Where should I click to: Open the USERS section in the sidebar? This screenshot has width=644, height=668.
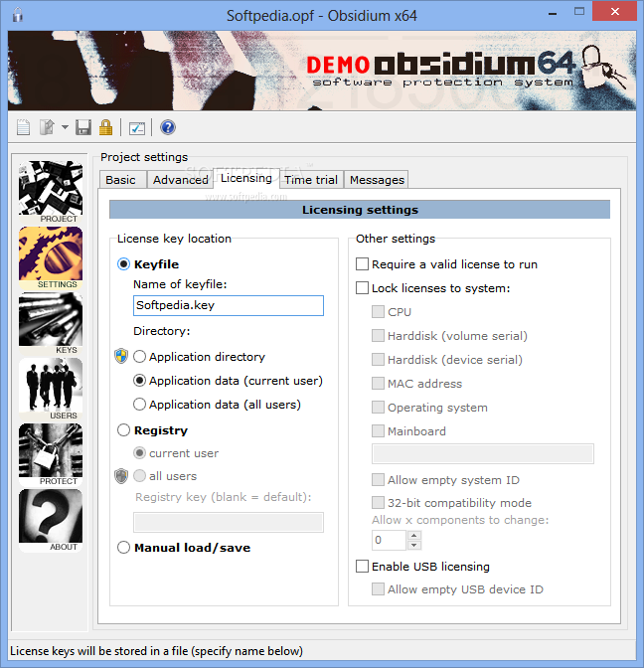tap(51, 389)
